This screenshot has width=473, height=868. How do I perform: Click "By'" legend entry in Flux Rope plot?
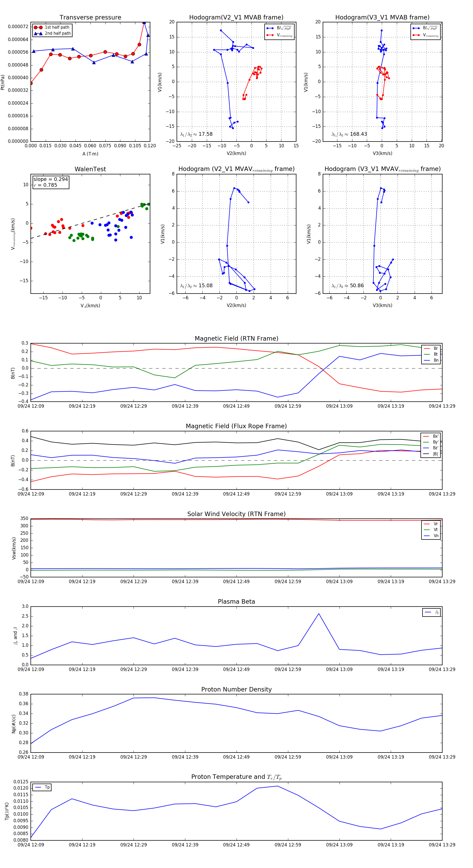431,442
